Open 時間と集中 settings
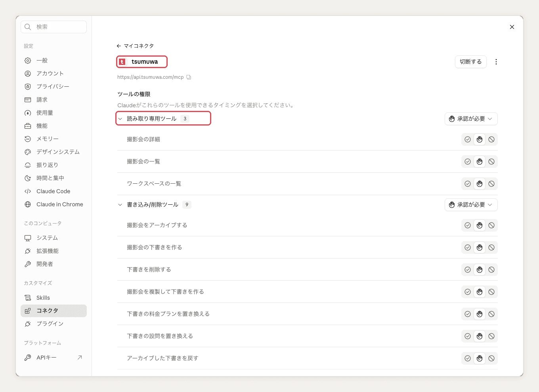The height and width of the screenshot is (392, 539). (54, 178)
